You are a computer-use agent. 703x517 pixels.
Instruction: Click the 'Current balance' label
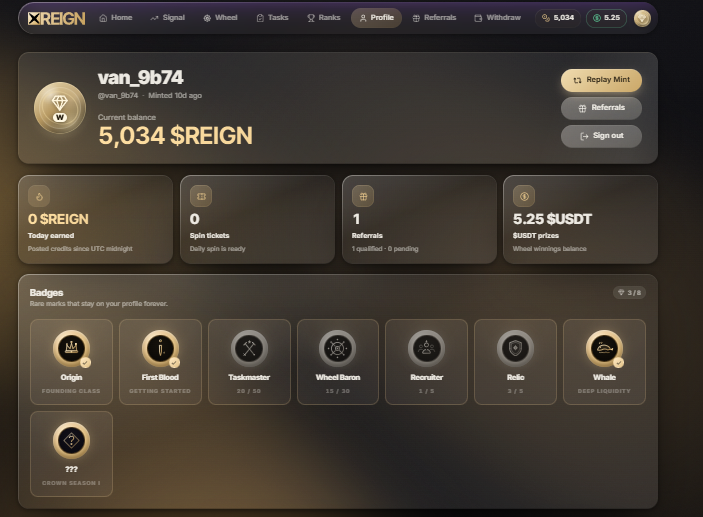[127, 117]
